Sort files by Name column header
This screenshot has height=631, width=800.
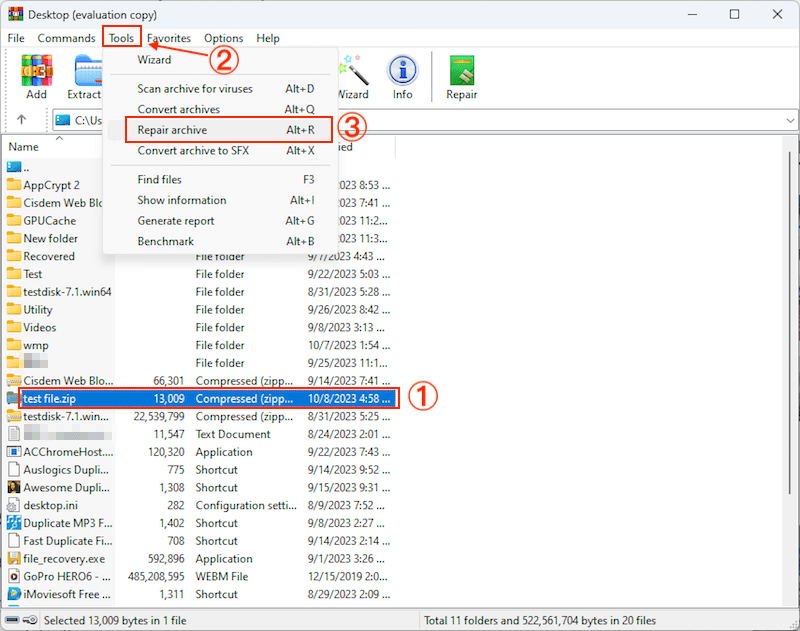24,147
